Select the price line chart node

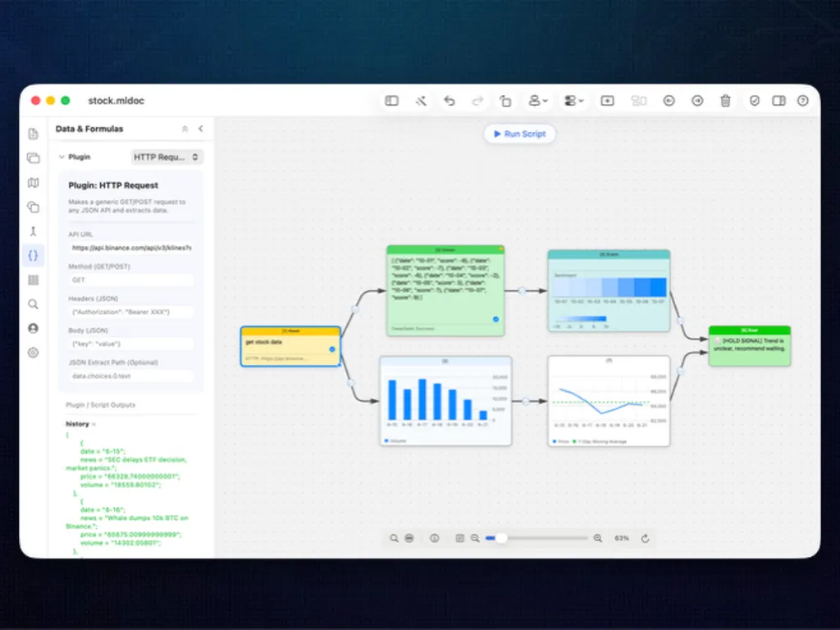(x=609, y=401)
